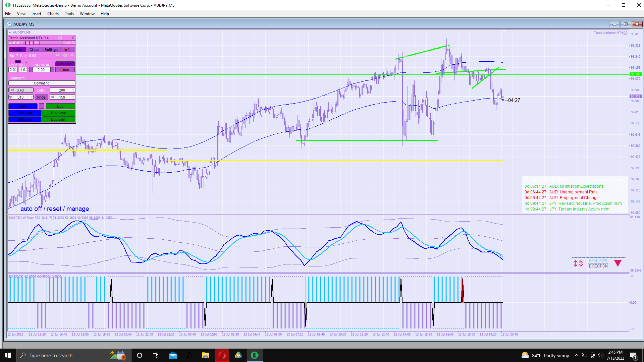Click the calendar icon in Trade Assistant
Screen dimensions: 644x362
pyautogui.click(x=65, y=55)
